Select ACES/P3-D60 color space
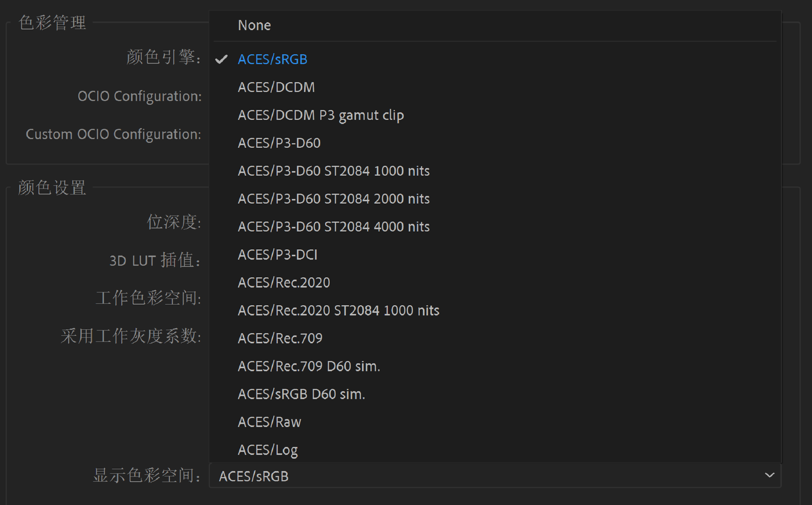 [279, 143]
